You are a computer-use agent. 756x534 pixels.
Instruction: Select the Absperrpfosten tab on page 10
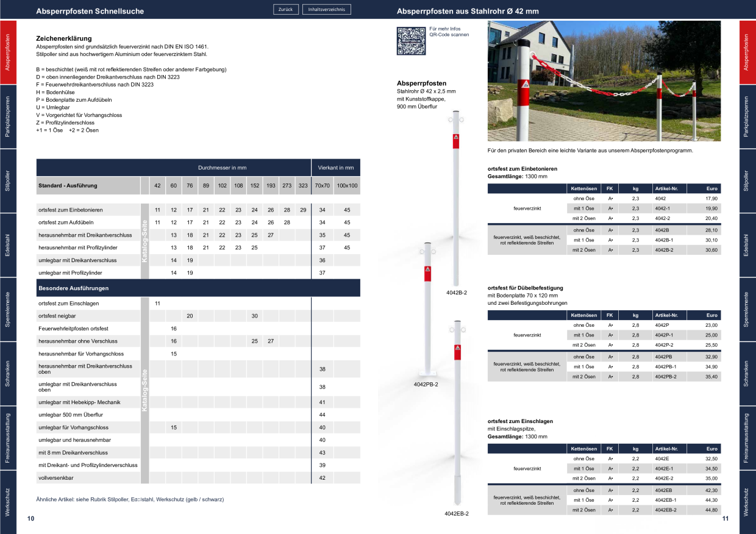[x=8, y=52]
